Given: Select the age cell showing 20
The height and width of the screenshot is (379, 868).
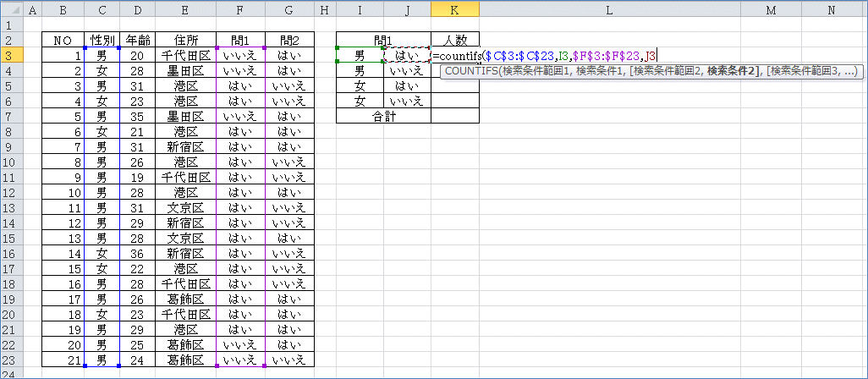Looking at the screenshot, I should click(137, 55).
